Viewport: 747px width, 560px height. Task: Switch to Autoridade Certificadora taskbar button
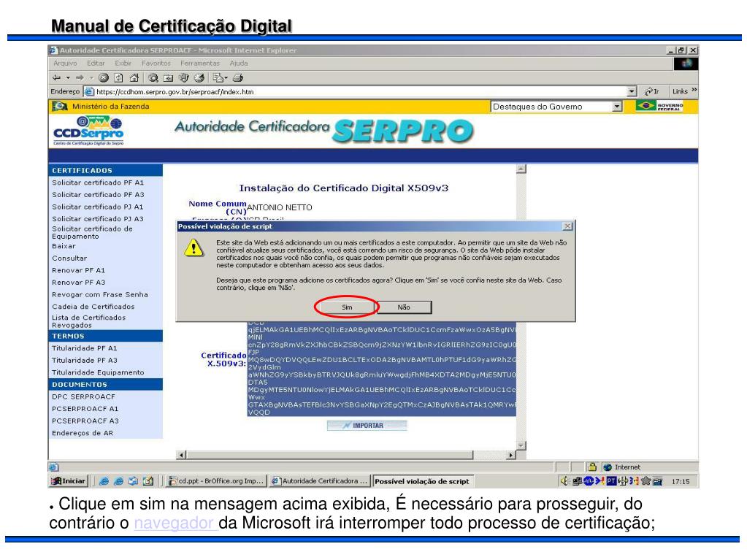320,481
